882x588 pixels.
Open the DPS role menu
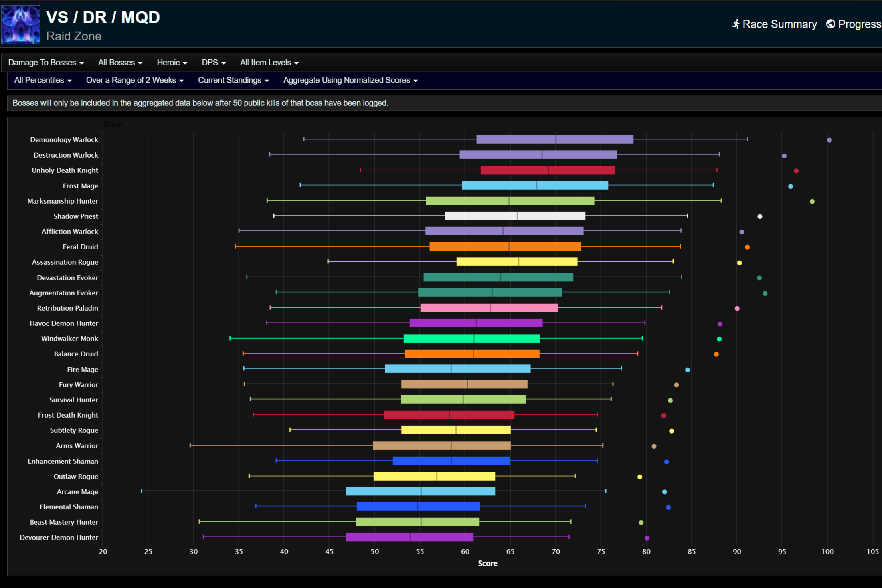click(213, 63)
